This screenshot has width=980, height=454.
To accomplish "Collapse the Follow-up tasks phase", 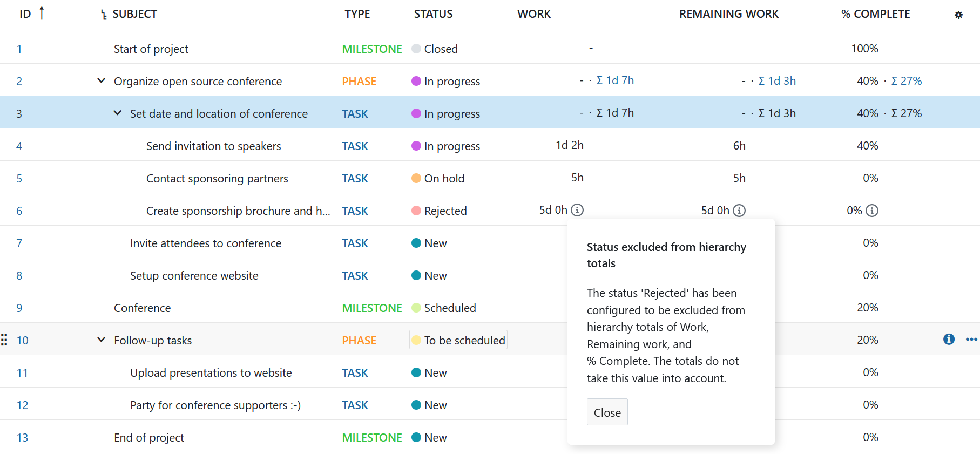I will [x=101, y=340].
